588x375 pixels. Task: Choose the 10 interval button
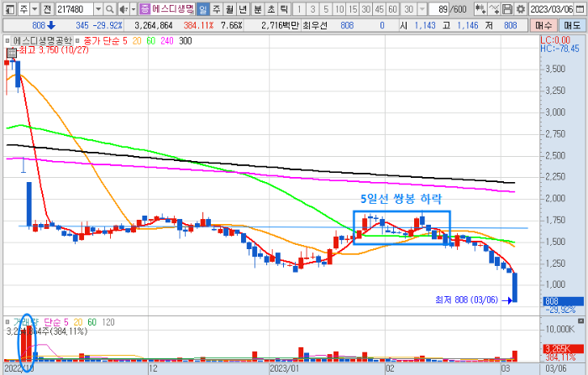(339, 8)
